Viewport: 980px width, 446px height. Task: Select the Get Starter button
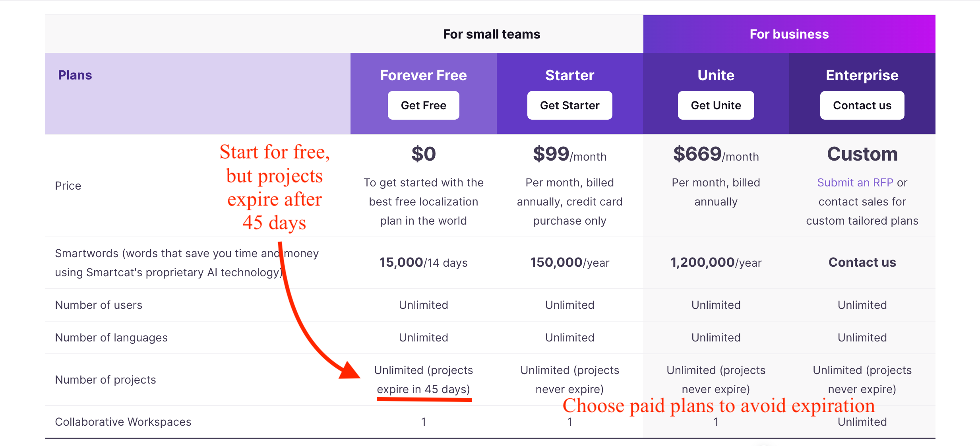click(569, 105)
